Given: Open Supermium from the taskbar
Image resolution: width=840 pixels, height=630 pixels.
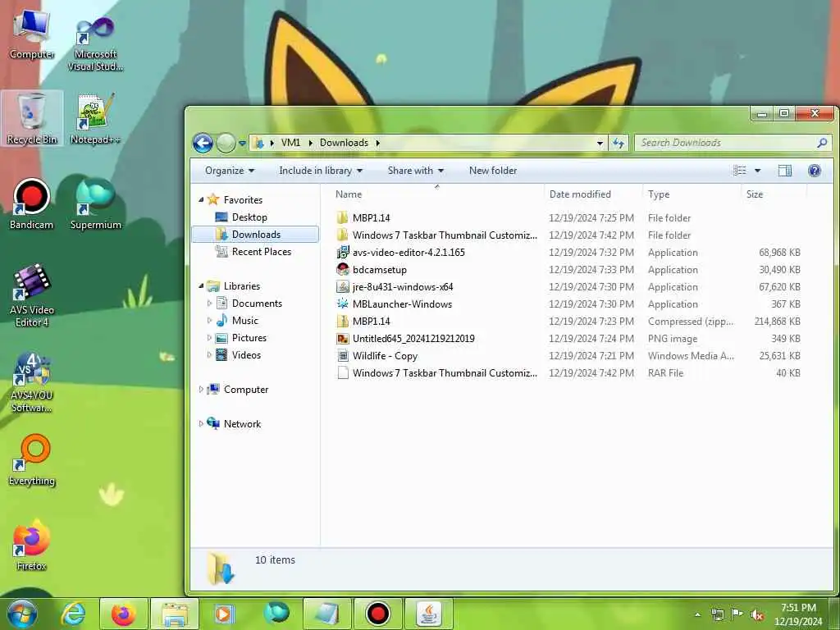Looking at the screenshot, I should [276, 614].
